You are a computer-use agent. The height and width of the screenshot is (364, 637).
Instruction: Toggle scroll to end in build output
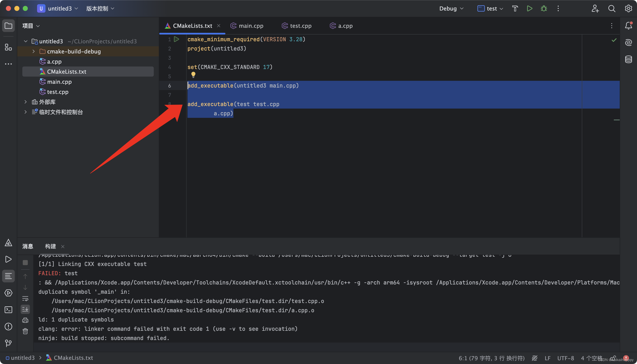point(25,310)
